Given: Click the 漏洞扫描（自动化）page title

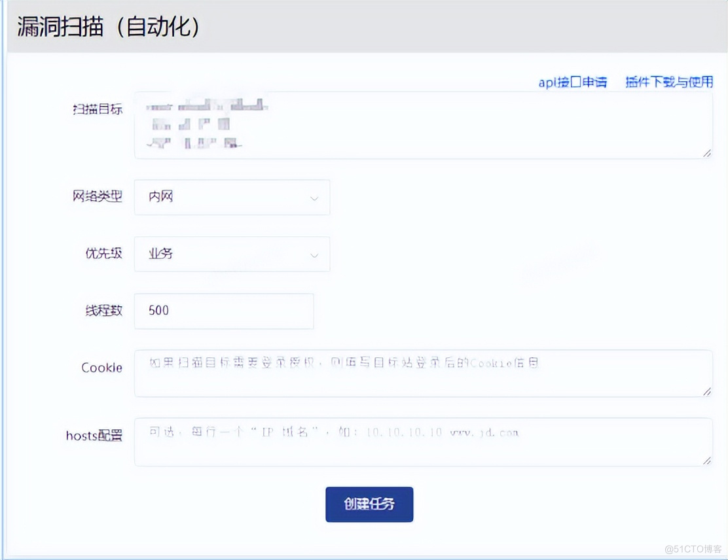Looking at the screenshot, I should click(x=108, y=28).
